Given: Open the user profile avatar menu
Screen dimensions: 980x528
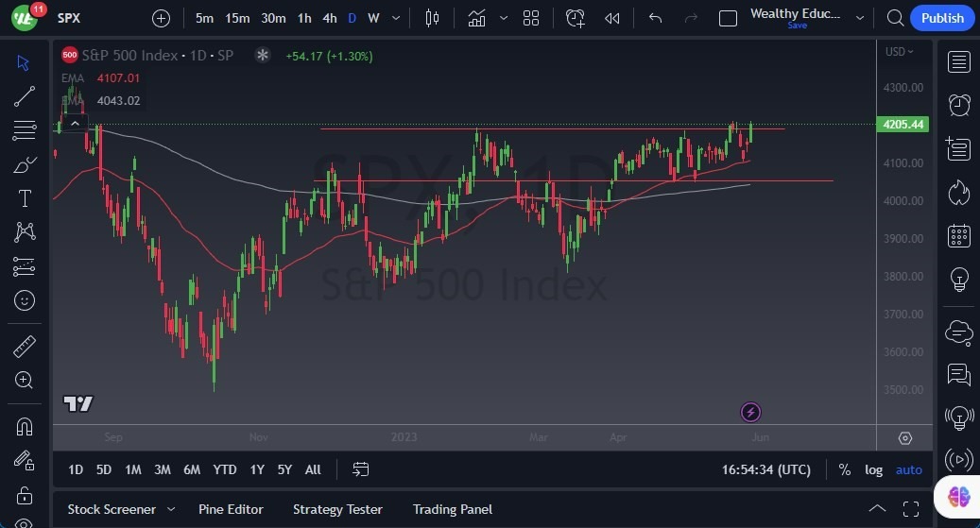Looking at the screenshot, I should pyautogui.click(x=25, y=18).
